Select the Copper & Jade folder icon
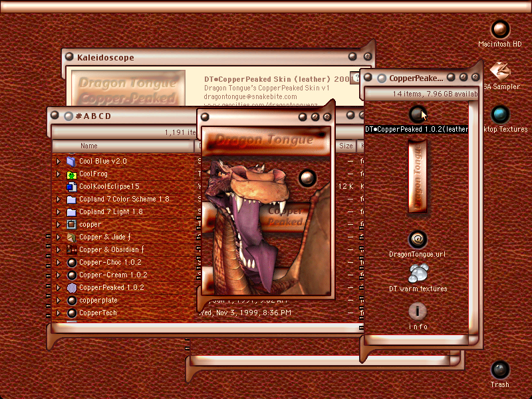The width and height of the screenshot is (532, 399). (71, 237)
